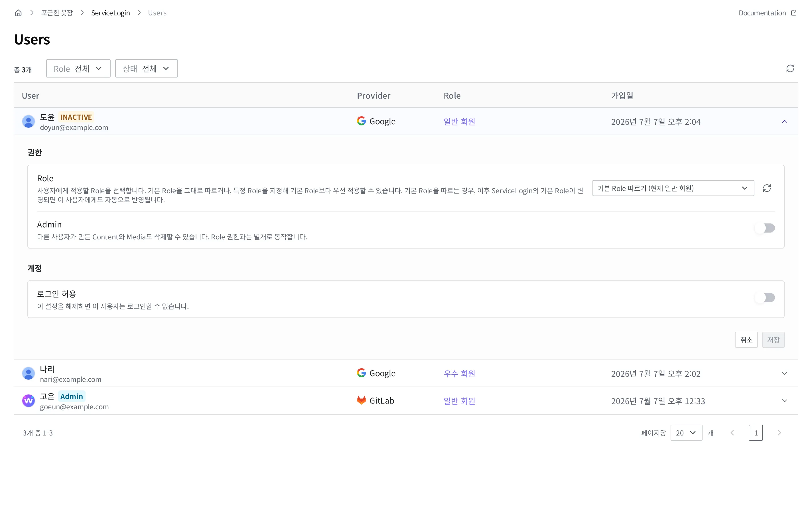Go to previous page arrow
Screen dimensions: 812x513
click(732, 432)
